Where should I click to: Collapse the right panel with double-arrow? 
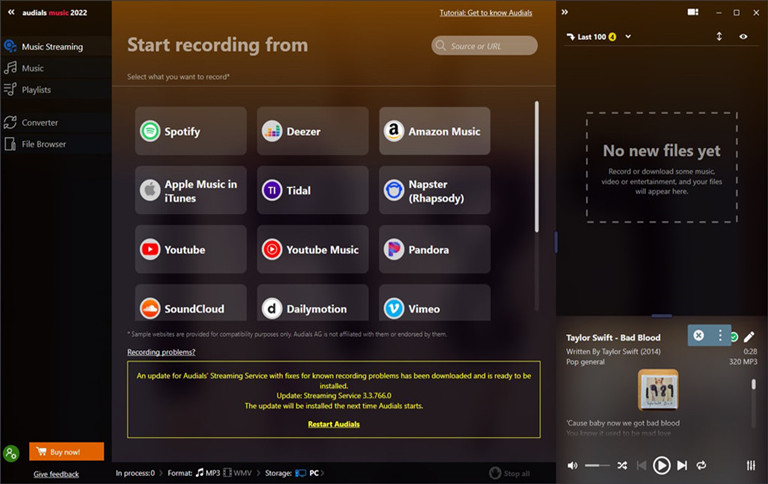[565, 12]
